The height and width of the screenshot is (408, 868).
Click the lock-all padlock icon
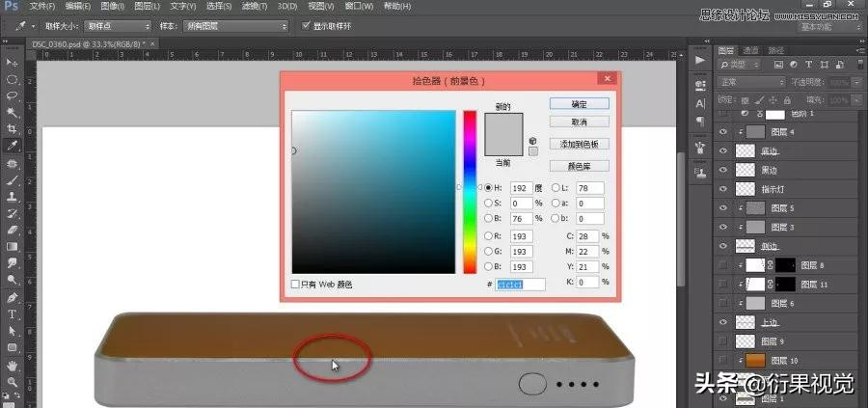tap(785, 100)
